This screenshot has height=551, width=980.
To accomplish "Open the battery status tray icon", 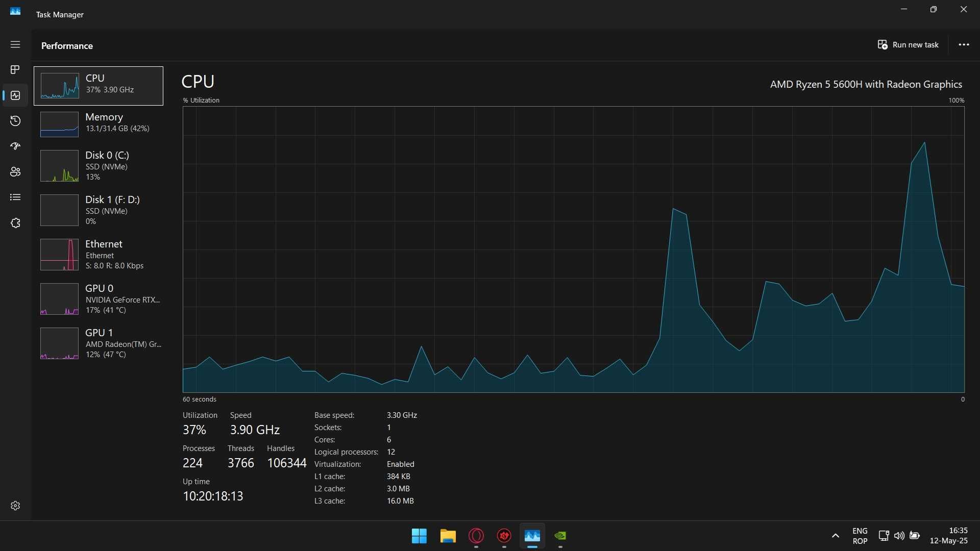I will click(915, 536).
